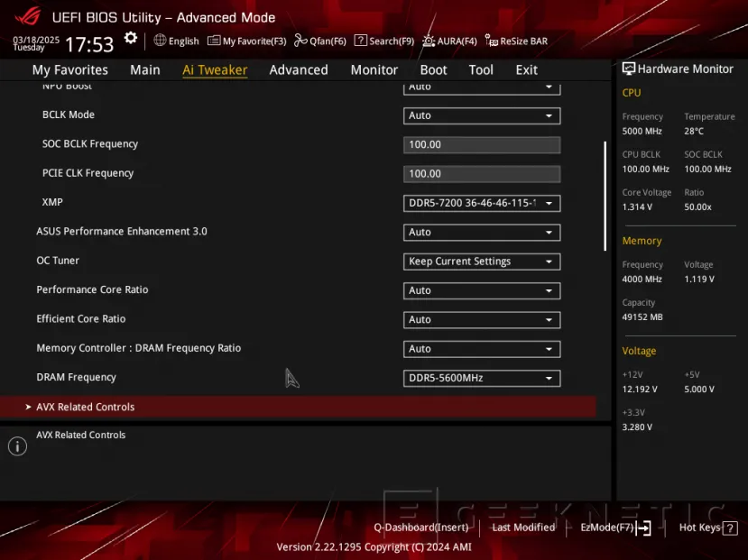Viewport: 748px width, 560px height.
Task: Click Hot Keys button label
Action: click(699, 528)
